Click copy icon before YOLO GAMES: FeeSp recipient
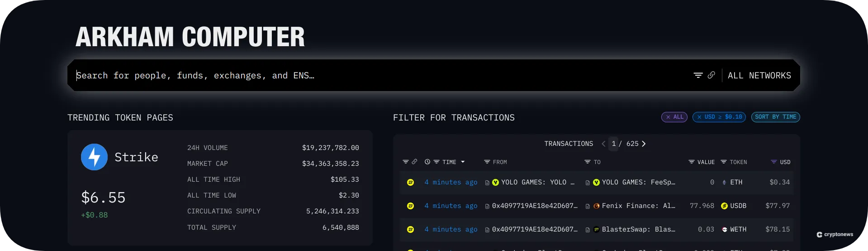Image resolution: width=868 pixels, height=251 pixels. pyautogui.click(x=588, y=183)
